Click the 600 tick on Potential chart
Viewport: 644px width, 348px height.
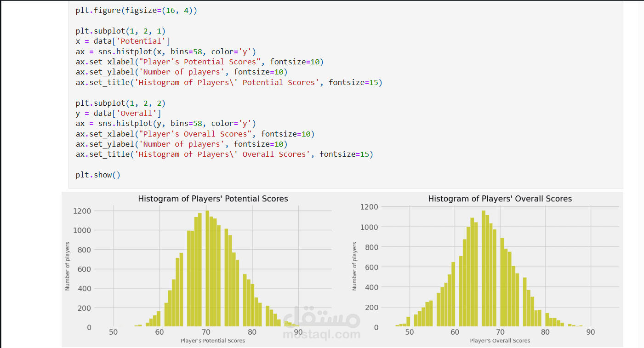[84, 269]
